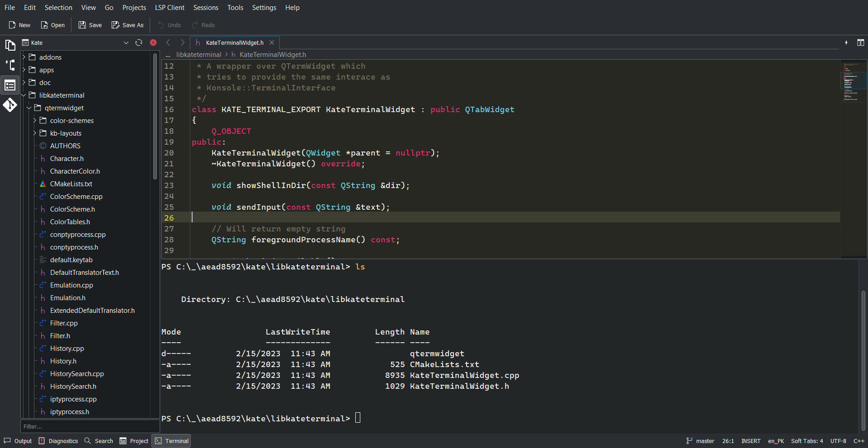
Task: Open the Git sidebar panel icon
Action: click(10, 105)
